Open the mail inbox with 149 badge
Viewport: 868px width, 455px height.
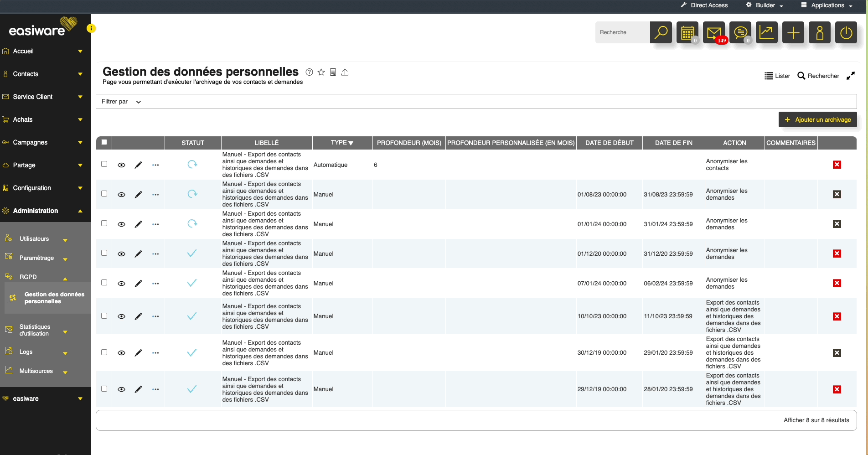point(713,32)
